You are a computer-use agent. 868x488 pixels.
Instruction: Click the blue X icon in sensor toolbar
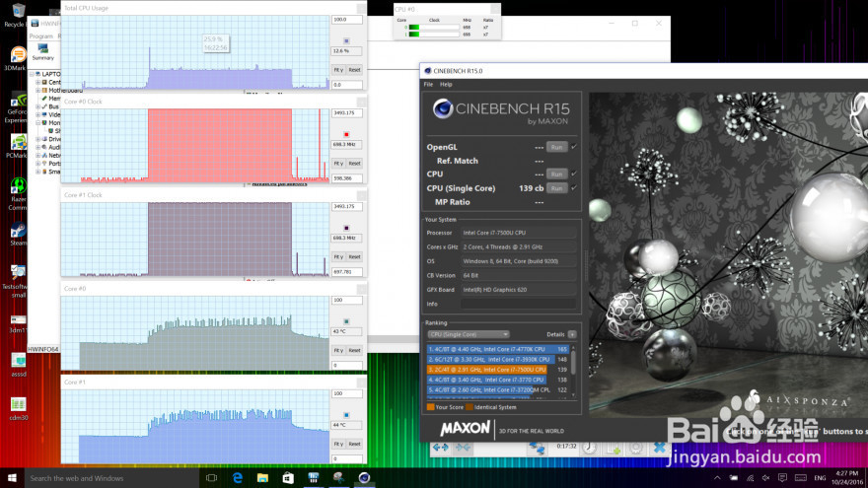pyautogui.click(x=659, y=448)
